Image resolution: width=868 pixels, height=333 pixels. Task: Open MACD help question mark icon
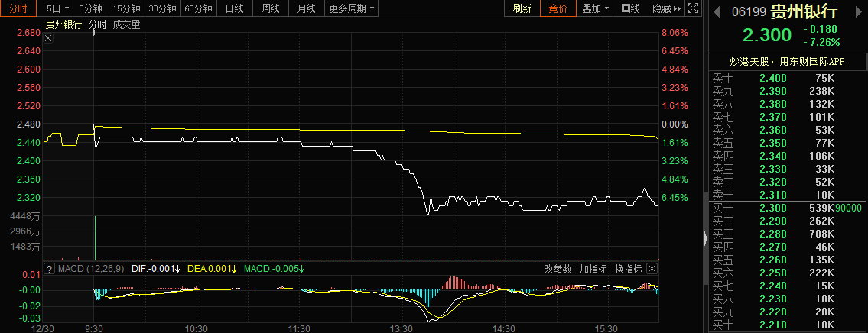coord(50,269)
